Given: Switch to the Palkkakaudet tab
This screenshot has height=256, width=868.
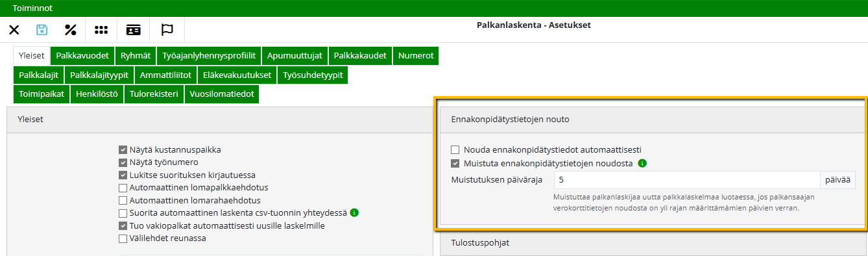Looking at the screenshot, I should pos(360,56).
